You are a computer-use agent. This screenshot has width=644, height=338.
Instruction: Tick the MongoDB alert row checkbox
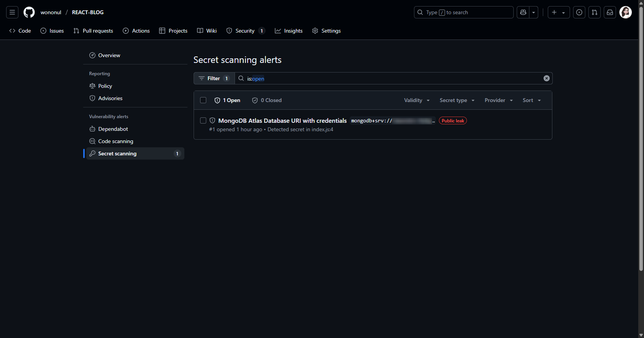point(203,120)
